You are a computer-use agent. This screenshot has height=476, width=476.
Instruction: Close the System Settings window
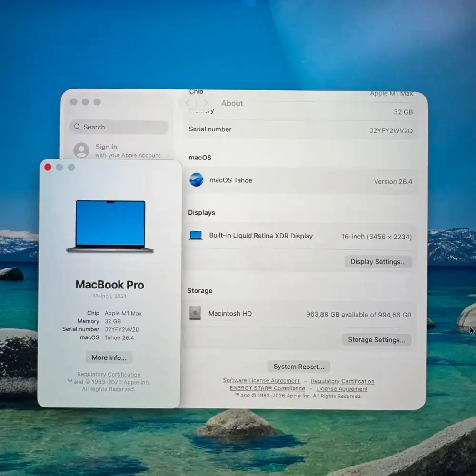74,102
